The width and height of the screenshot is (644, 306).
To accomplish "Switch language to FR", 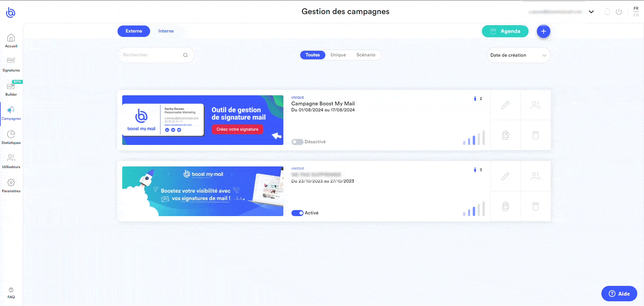I will point(636,8).
